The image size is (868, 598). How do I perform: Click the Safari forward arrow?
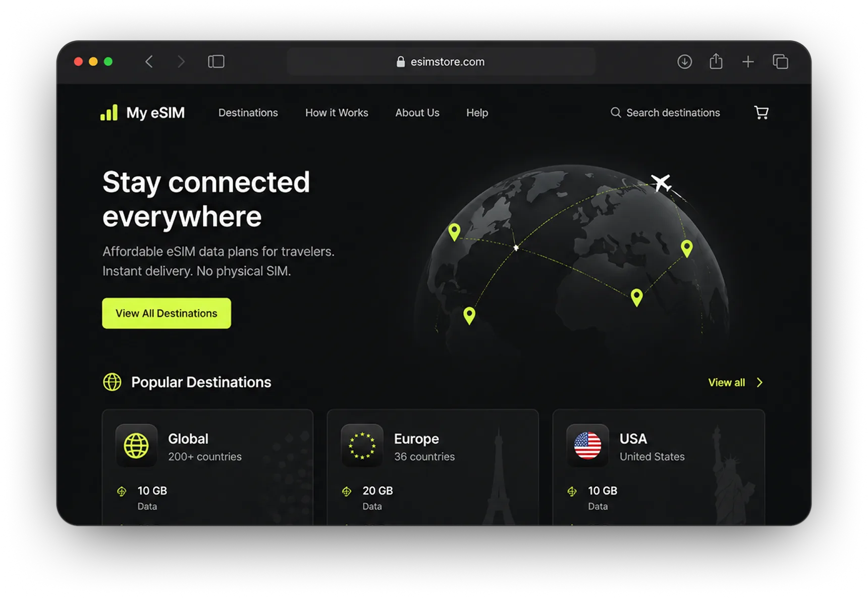[x=181, y=62]
